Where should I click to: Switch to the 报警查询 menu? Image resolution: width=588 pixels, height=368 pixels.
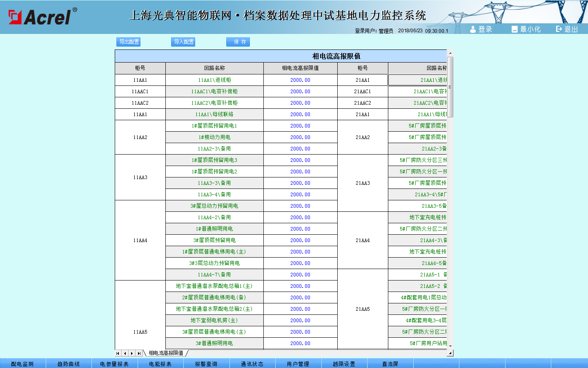206,364
